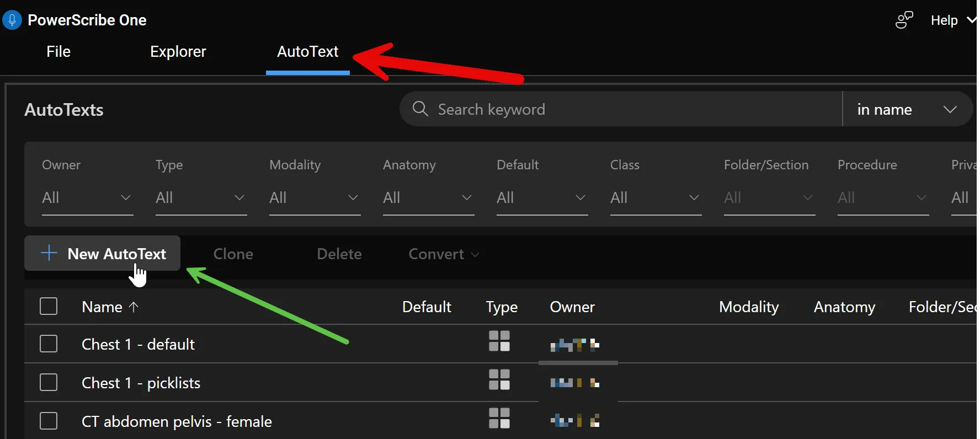Open the Anatomy filter dropdown

point(428,197)
